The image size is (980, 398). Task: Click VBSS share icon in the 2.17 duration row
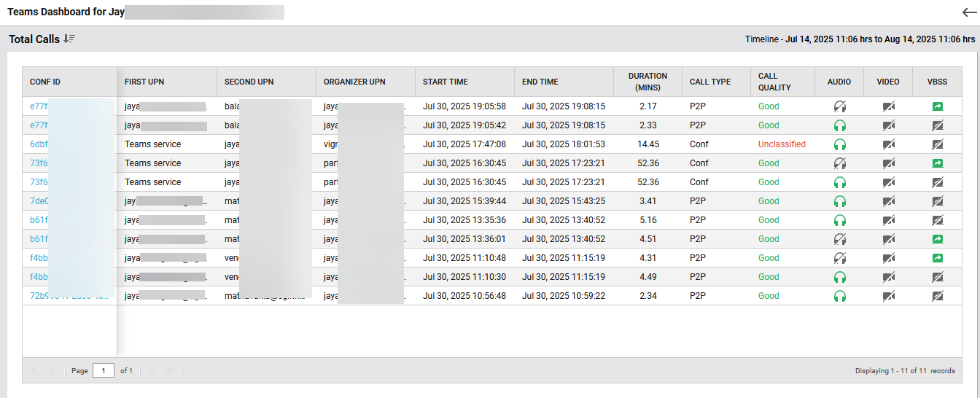(x=938, y=106)
